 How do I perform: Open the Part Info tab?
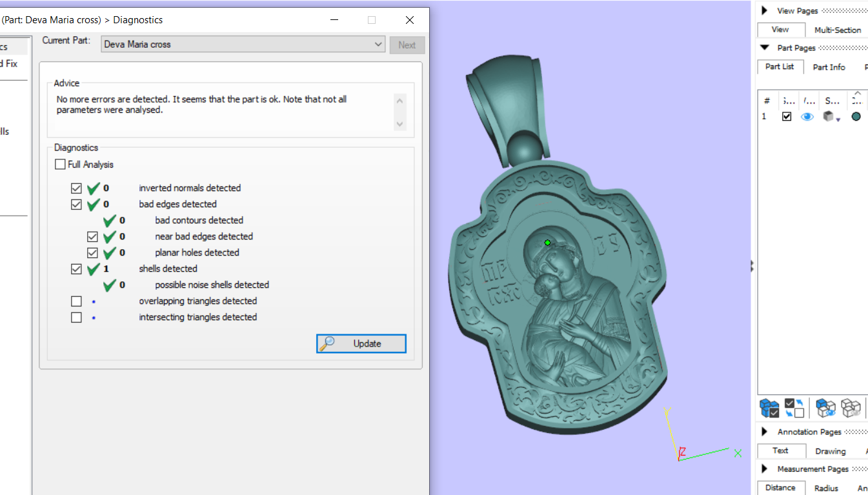829,67
